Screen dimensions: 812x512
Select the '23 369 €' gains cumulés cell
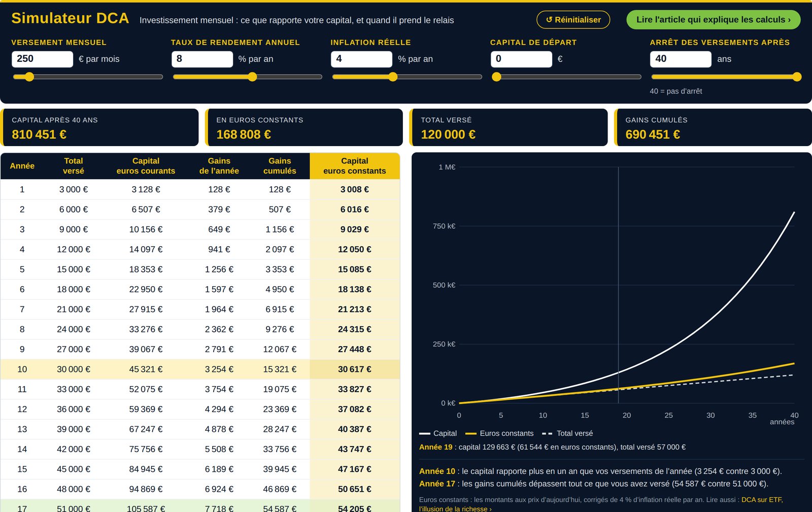click(x=280, y=409)
